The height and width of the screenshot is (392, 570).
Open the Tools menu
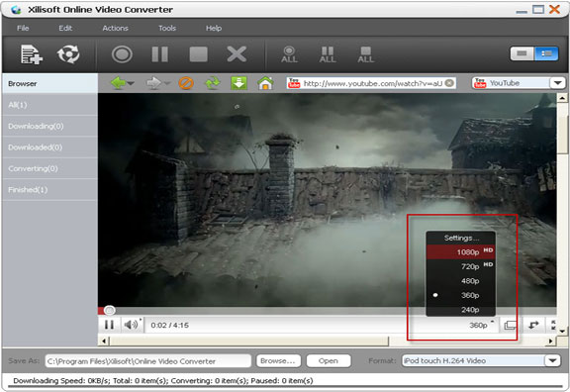point(167,28)
